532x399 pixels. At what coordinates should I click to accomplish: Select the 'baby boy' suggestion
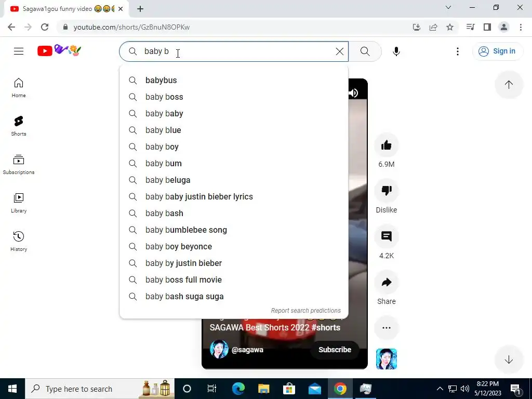click(x=234, y=147)
